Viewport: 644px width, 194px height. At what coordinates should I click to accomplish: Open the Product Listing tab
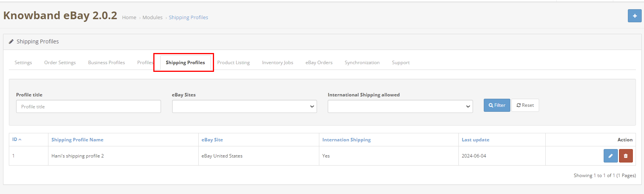(x=233, y=63)
